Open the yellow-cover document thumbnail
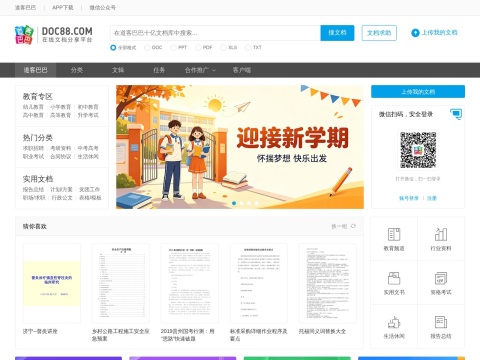The width and height of the screenshot is (480, 360). pyautogui.click(x=52, y=283)
